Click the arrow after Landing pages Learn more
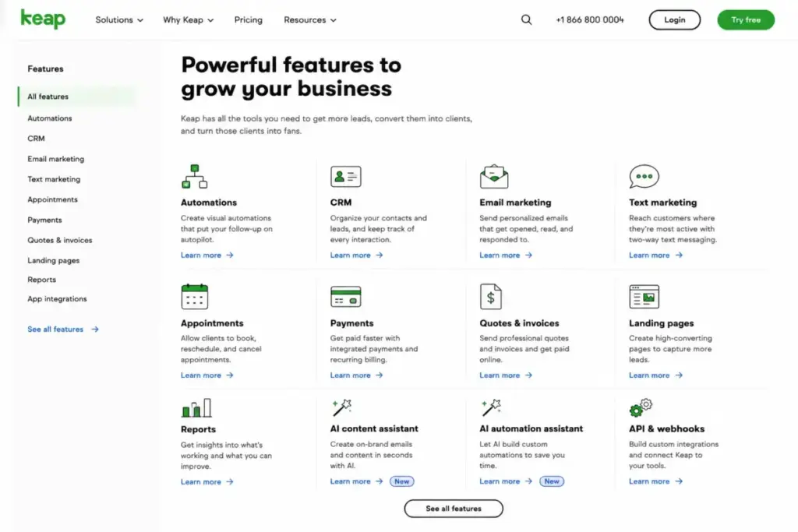The image size is (798, 532). [679, 375]
